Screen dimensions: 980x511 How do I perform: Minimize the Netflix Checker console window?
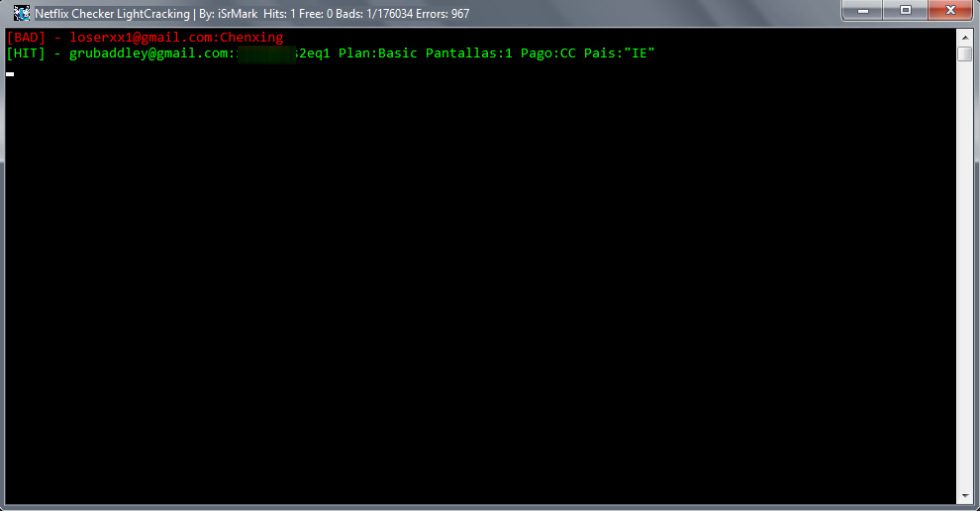(862, 11)
